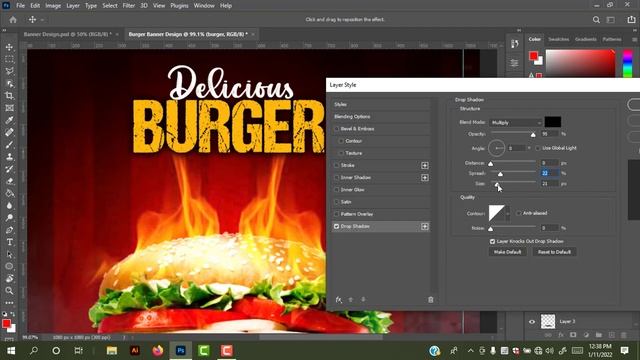Open the File menu

(20, 6)
